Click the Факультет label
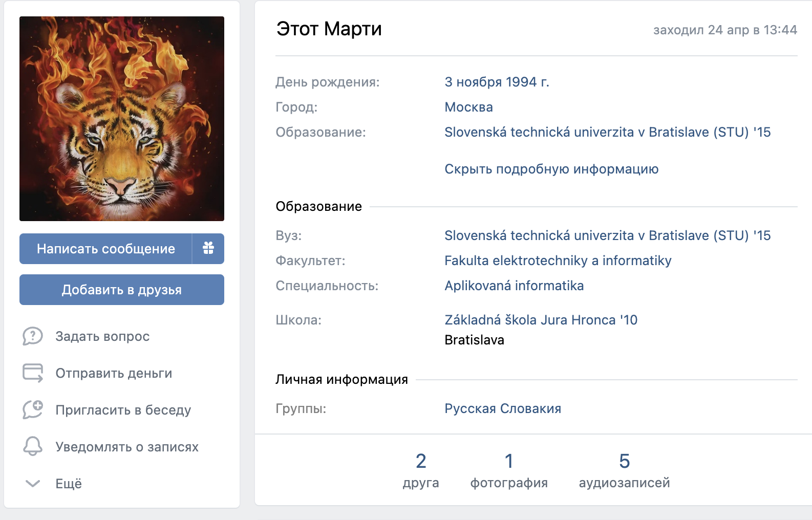The image size is (812, 520). 310,261
